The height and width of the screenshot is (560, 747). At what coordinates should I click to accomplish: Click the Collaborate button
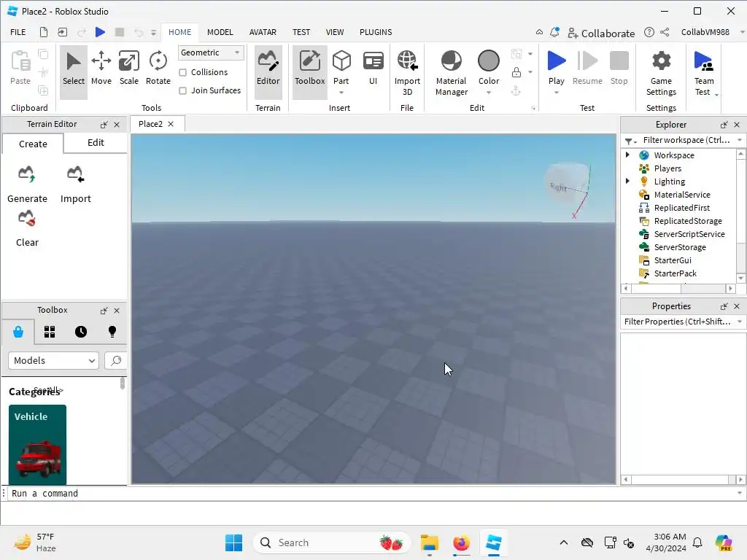[x=601, y=33]
